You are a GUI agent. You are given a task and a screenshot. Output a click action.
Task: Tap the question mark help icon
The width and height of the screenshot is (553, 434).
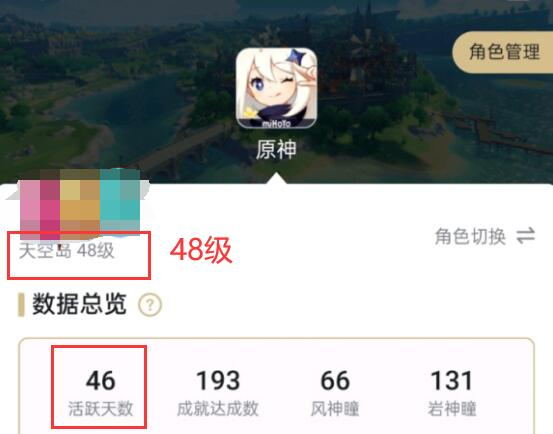pos(150,305)
